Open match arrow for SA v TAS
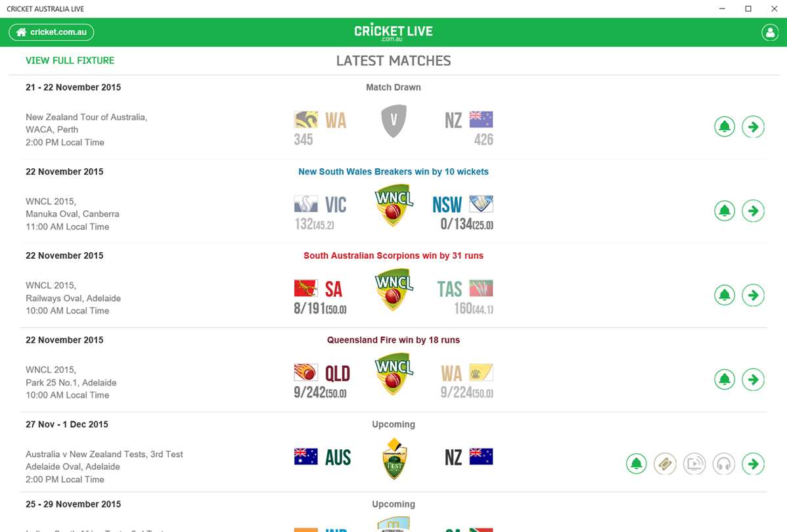This screenshot has height=532, width=787. pos(753,295)
